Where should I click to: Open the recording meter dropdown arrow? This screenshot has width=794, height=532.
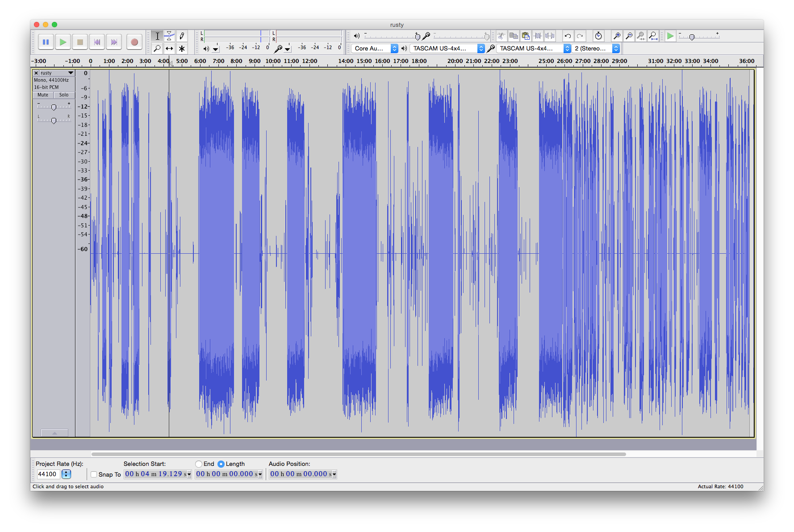pyautogui.click(x=288, y=49)
